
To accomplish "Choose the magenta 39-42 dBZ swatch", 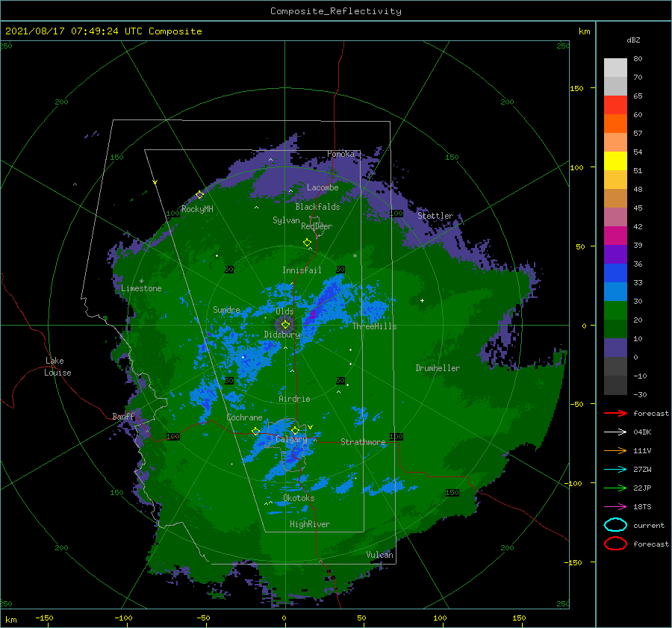I will click(x=615, y=236).
